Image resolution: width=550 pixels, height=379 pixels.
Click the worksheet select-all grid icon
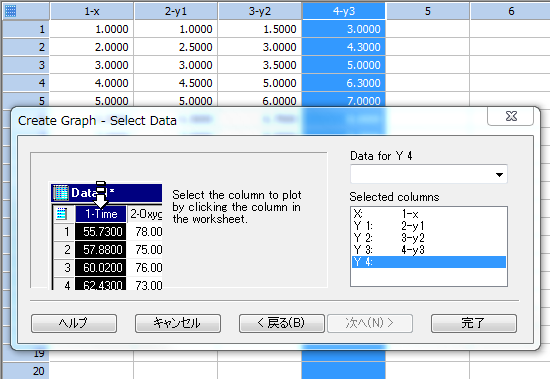10,11
